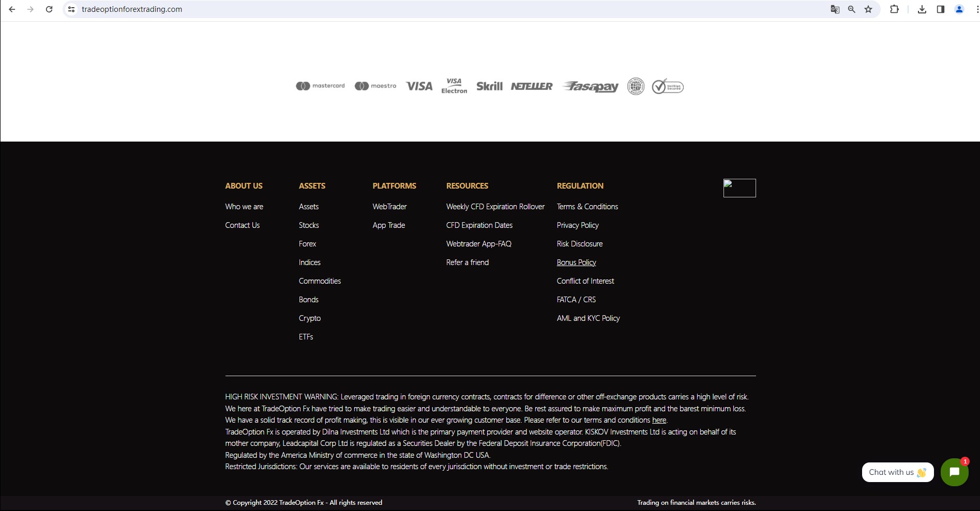
Task: Bookmark this page with star icon
Action: (868, 9)
